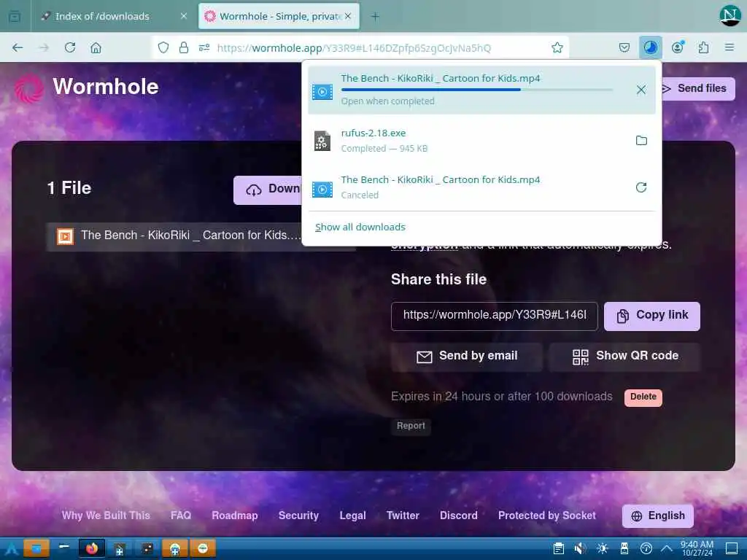Open the tab list button left of tabs
Image resolution: width=747 pixels, height=560 pixels.
(x=15, y=17)
